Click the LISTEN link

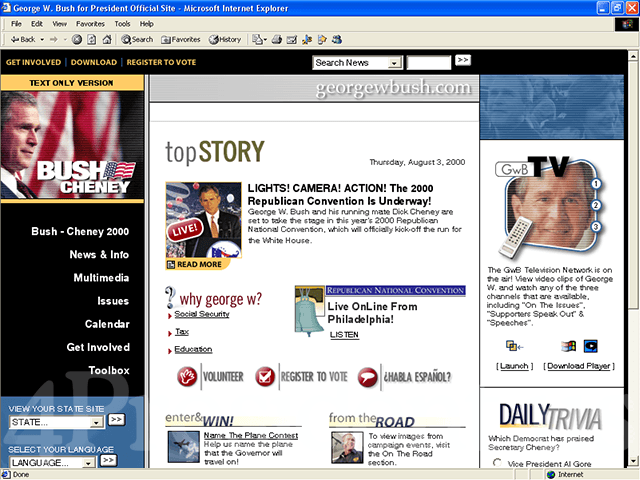pyautogui.click(x=344, y=335)
